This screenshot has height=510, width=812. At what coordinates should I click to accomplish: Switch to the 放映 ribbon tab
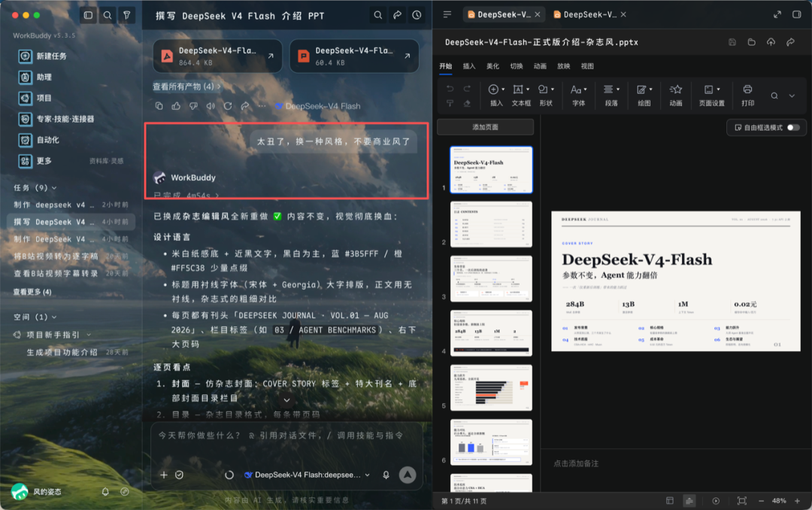tap(563, 66)
